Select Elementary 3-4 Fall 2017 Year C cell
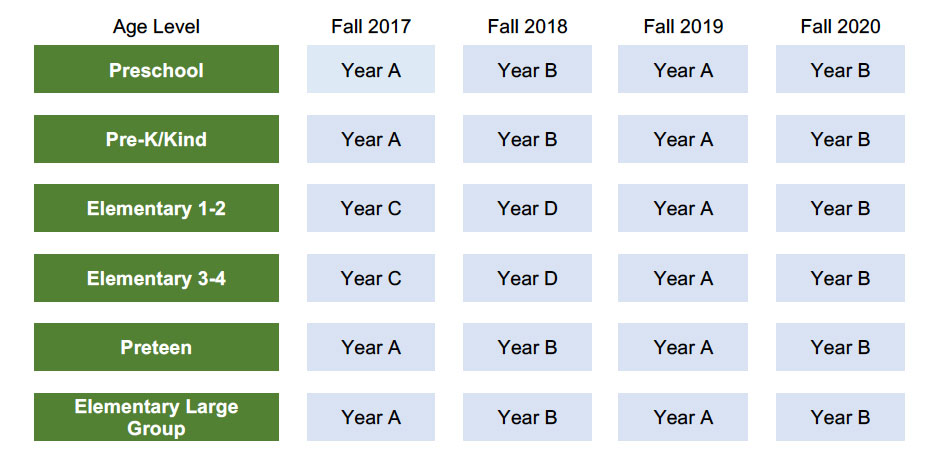Image resolution: width=951 pixels, height=469 pixels. click(x=371, y=278)
